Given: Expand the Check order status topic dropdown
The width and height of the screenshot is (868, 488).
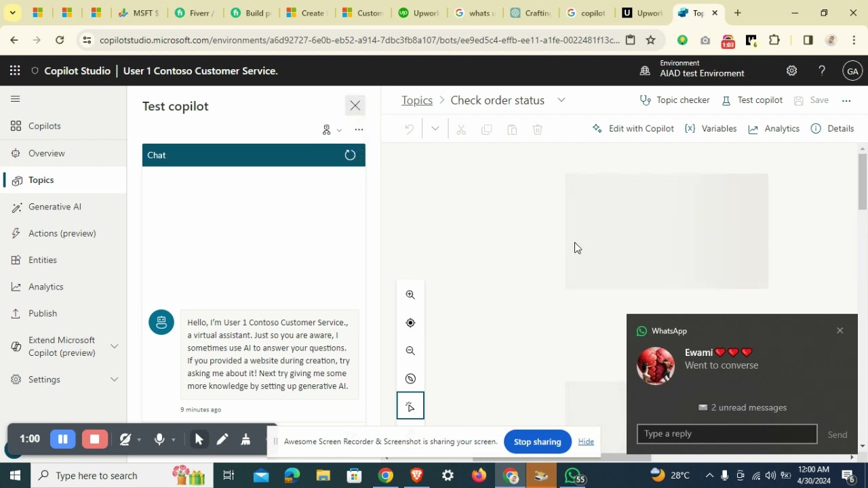Looking at the screenshot, I should [x=561, y=100].
